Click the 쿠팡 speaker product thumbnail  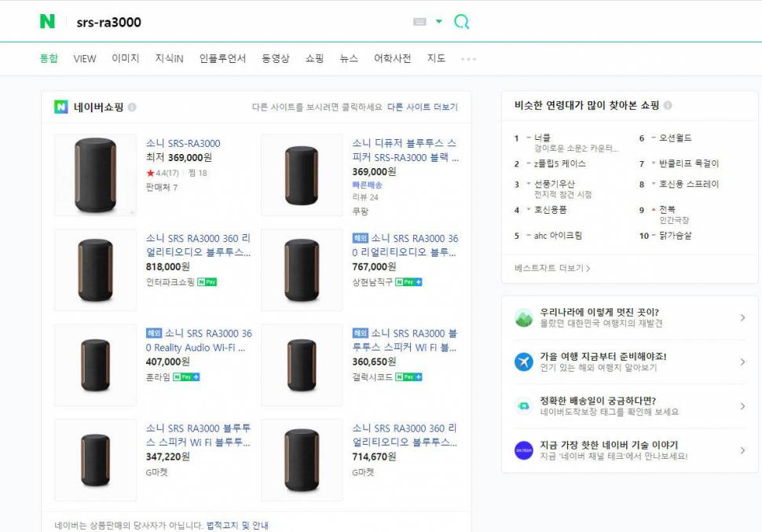pyautogui.click(x=302, y=174)
